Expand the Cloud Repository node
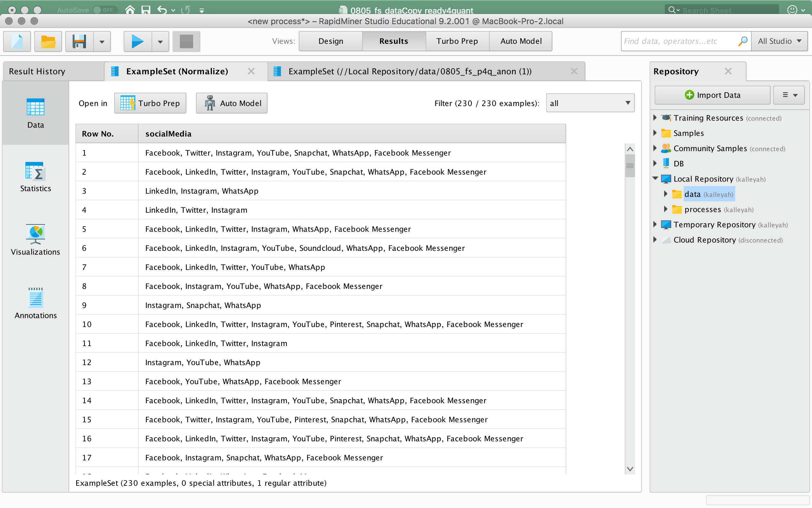Viewport: 812px width, 508px height. [x=655, y=239]
